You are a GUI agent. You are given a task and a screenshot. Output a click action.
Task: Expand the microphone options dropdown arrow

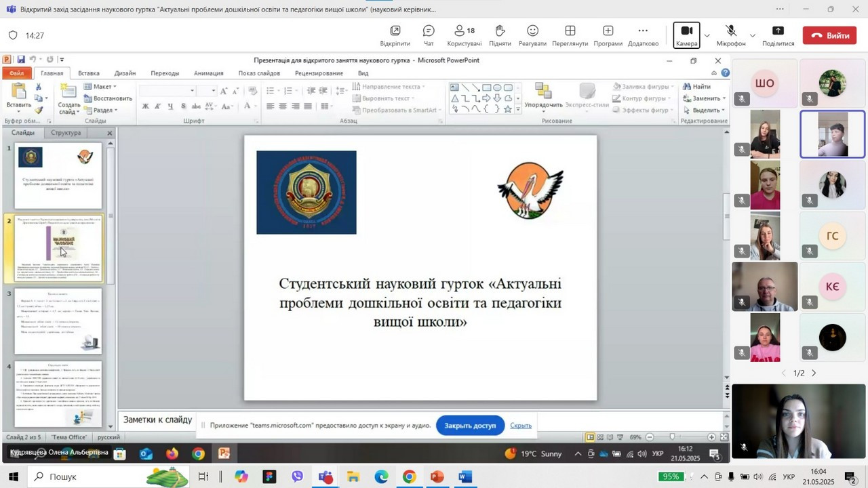click(x=752, y=35)
